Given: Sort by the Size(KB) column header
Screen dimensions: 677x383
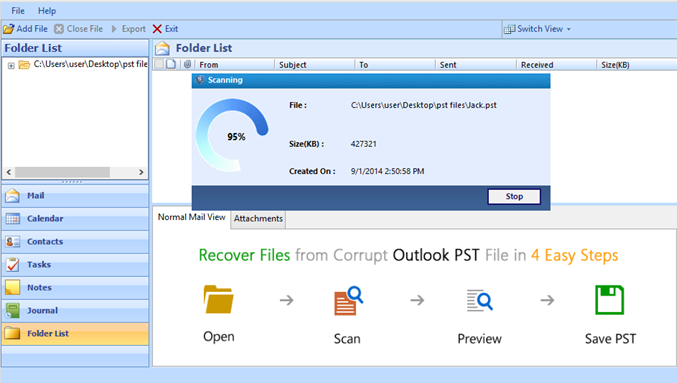Looking at the screenshot, I should click(637, 65).
